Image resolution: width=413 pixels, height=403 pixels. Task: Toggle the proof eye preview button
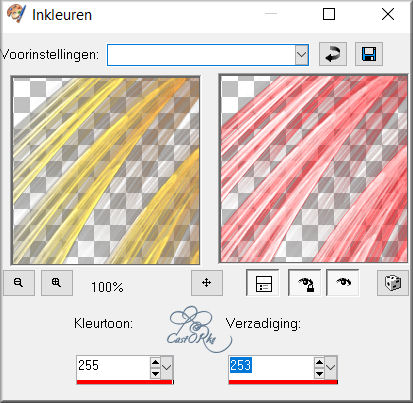coord(343,283)
